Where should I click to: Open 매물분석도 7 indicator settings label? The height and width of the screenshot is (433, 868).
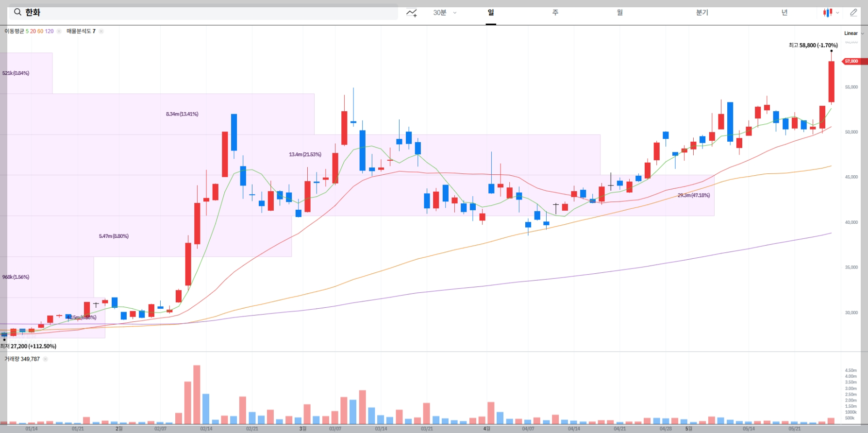pos(81,31)
